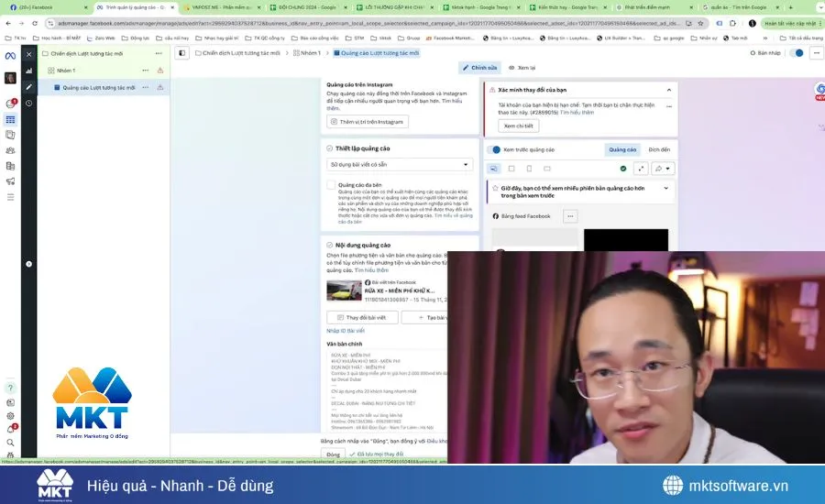Open the top-right more options three-dot button
Image resolution: width=825 pixels, height=504 pixels.
pos(816,53)
